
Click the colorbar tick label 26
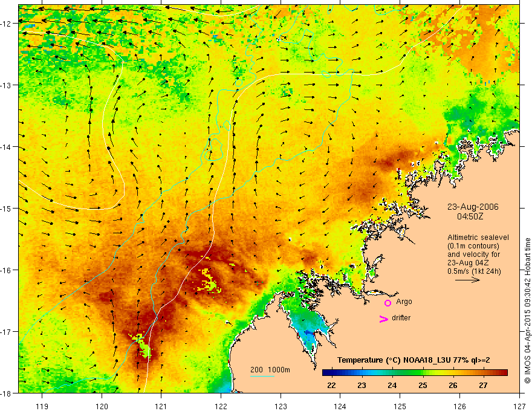click(x=453, y=385)
